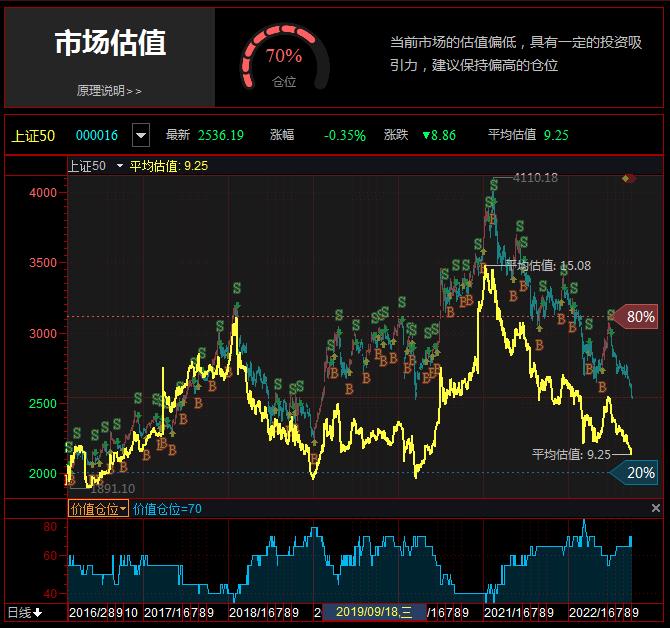
Task: Close the 价值仓位 sub-chart panel
Action: [656, 509]
